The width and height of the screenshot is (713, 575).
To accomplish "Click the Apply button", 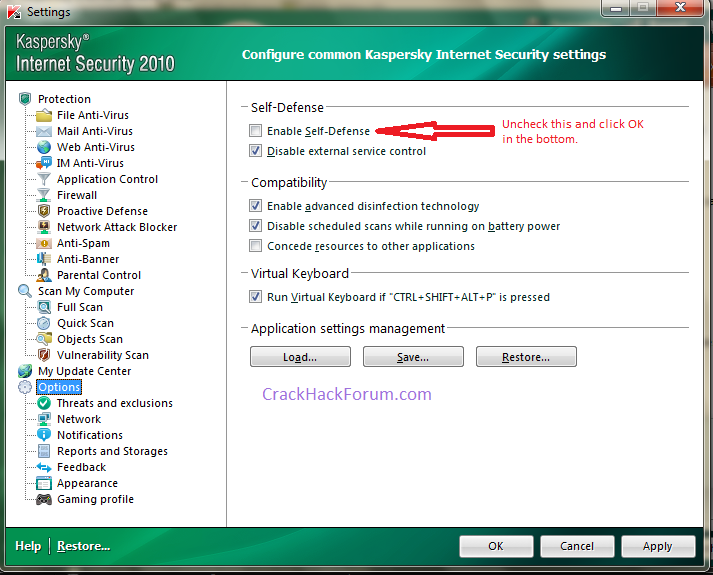I will pyautogui.click(x=658, y=546).
